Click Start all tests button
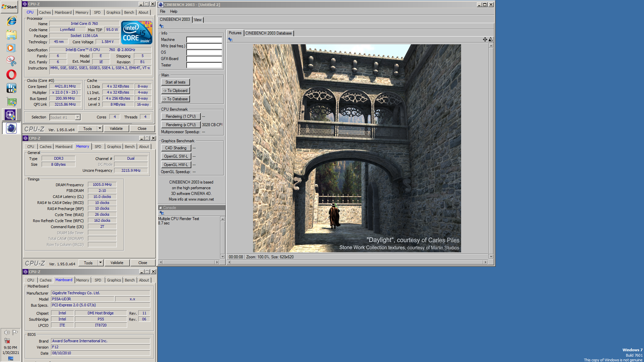Viewport: 644px width, 362px height. coord(176,82)
